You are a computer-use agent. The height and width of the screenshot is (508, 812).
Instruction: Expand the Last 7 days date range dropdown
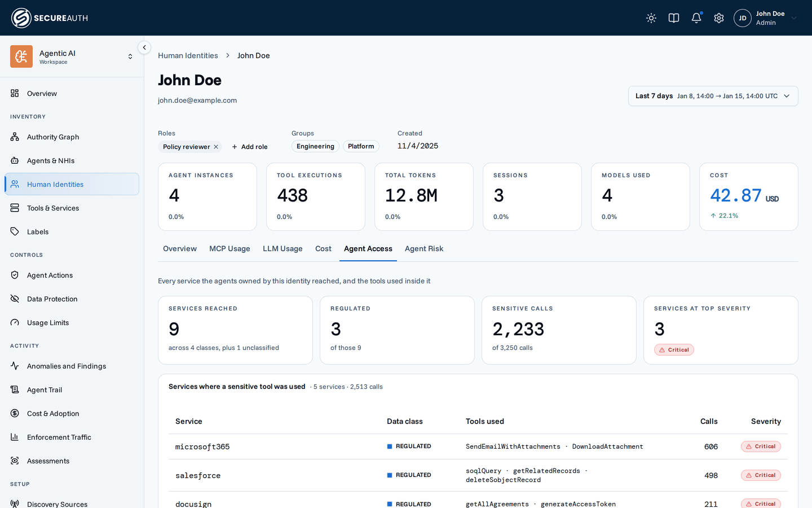(x=713, y=96)
